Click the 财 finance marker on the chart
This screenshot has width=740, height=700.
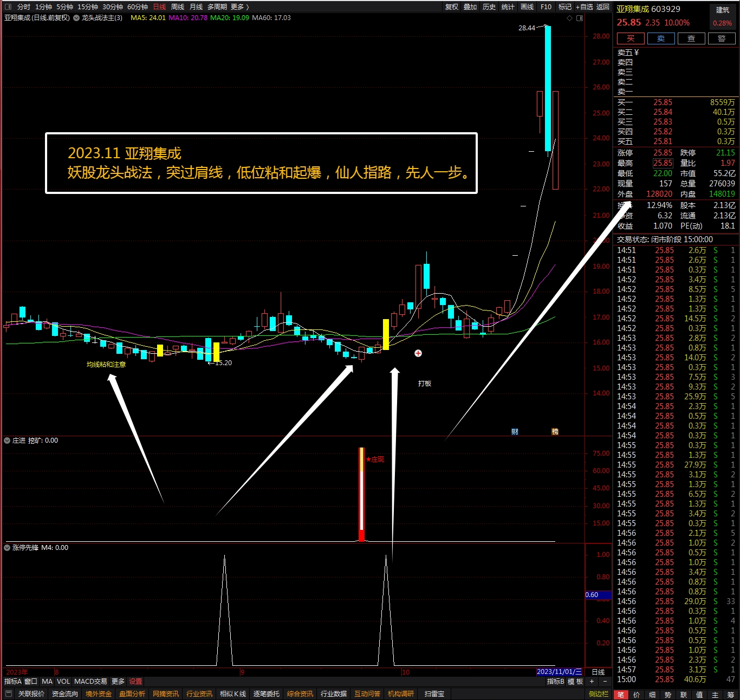(515, 432)
